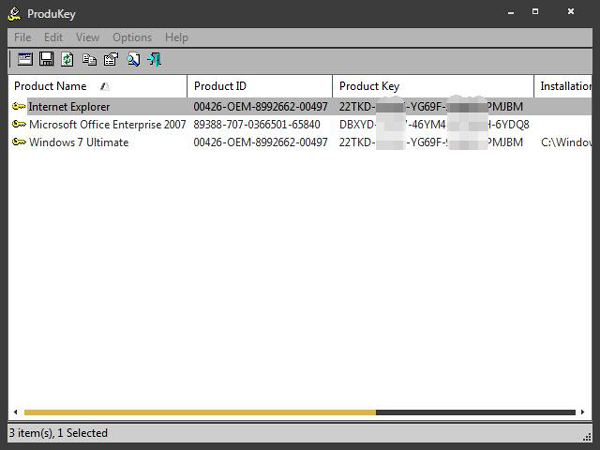
Task: Click Product ID 89388-707-0366501-65840
Action: coord(257,124)
